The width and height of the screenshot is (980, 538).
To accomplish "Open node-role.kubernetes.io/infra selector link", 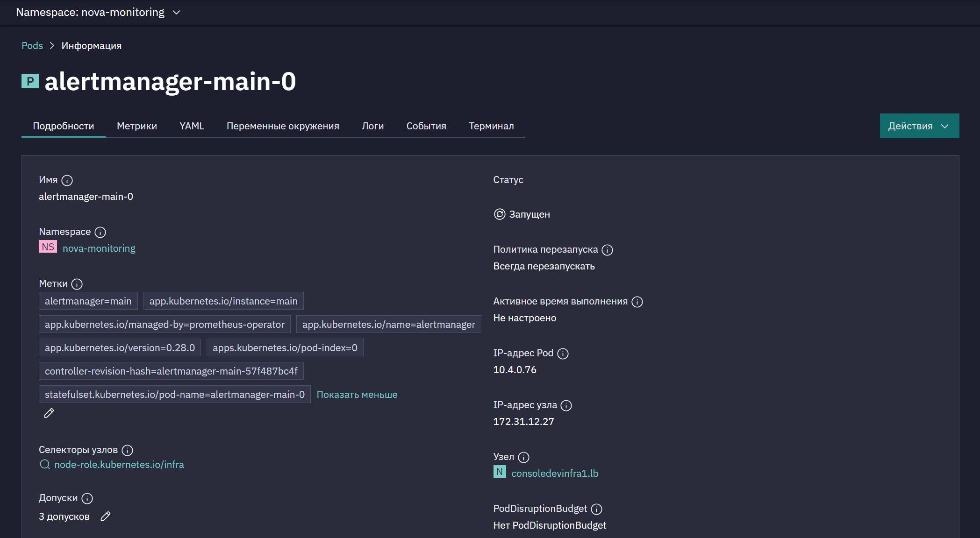I will click(x=119, y=465).
